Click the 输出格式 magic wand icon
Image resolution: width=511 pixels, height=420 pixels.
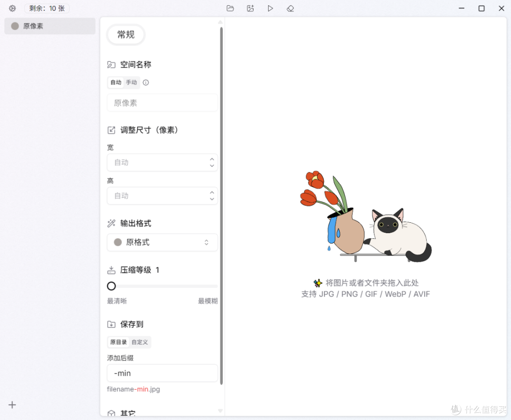point(111,223)
